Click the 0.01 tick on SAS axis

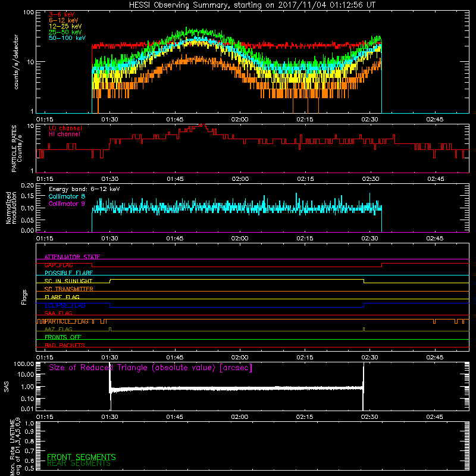click(27, 409)
